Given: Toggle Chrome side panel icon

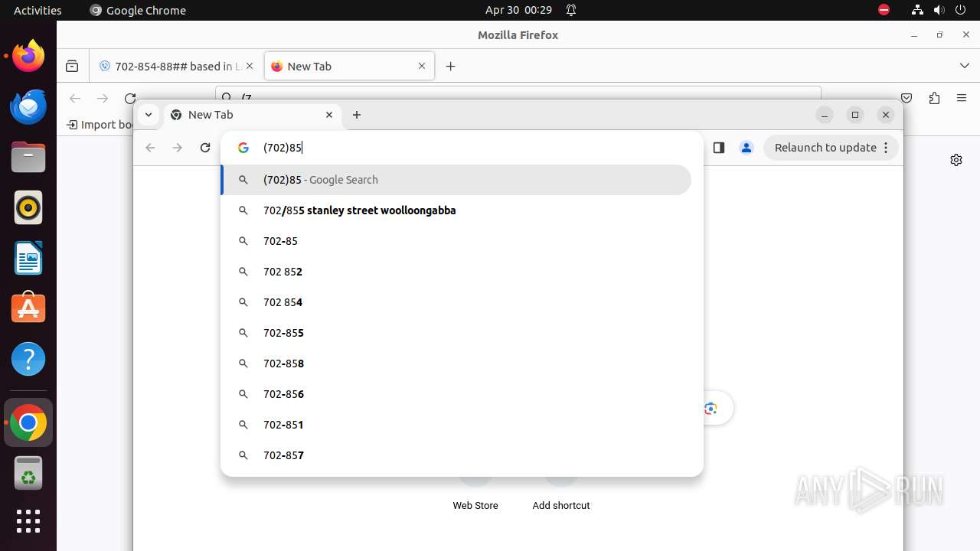Looking at the screenshot, I should pyautogui.click(x=718, y=148).
